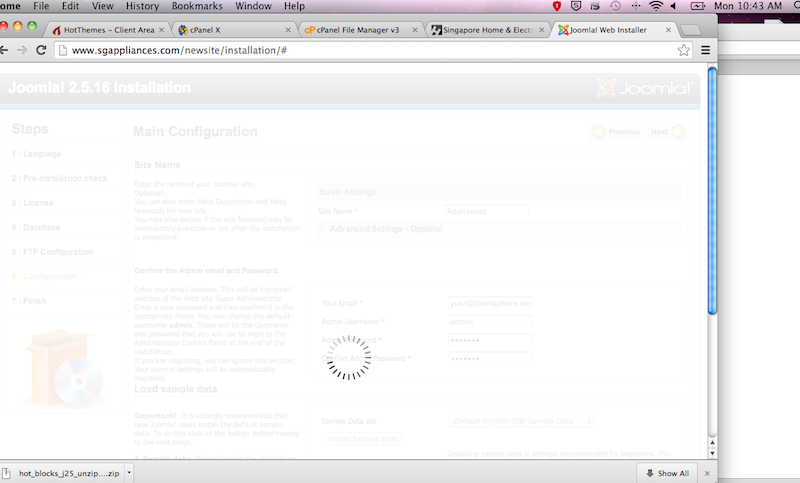Open the Edit menu

click(x=70, y=6)
